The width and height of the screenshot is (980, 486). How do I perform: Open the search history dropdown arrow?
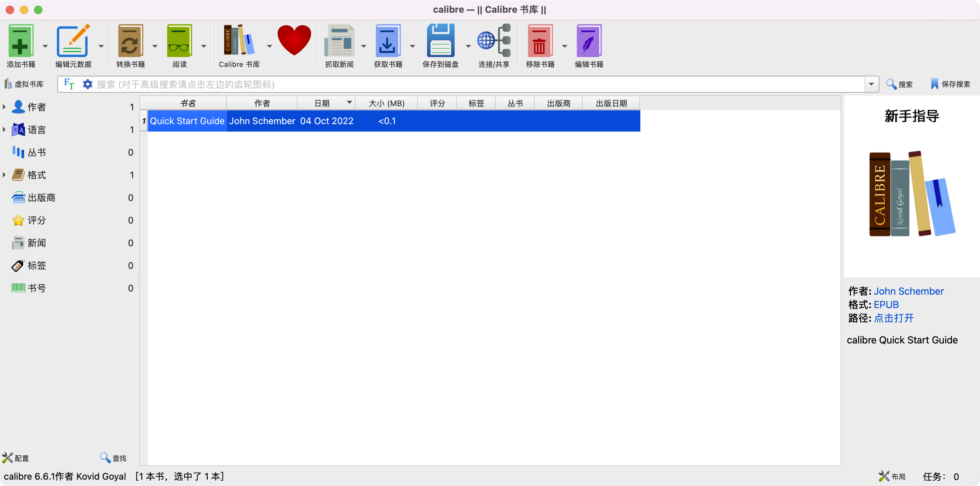pos(872,84)
